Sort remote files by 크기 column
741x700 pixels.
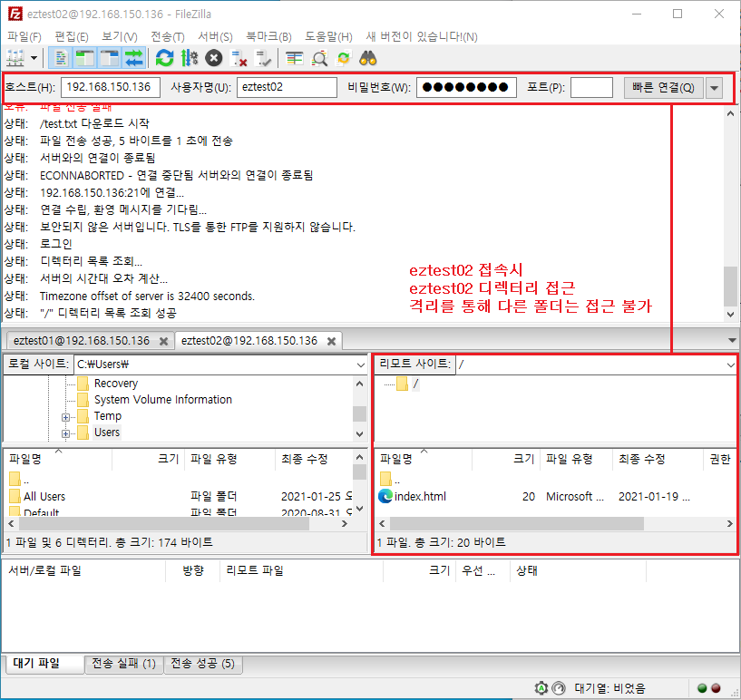click(x=506, y=459)
